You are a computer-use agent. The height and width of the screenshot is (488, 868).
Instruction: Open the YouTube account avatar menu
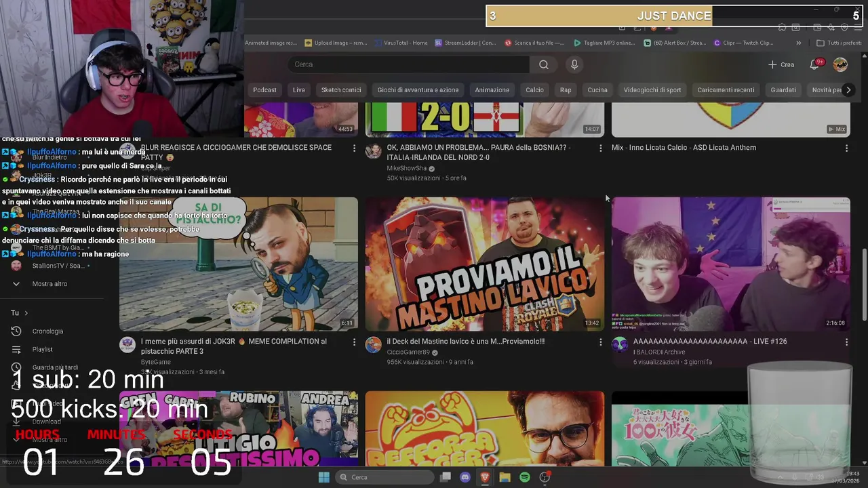pyautogui.click(x=840, y=64)
